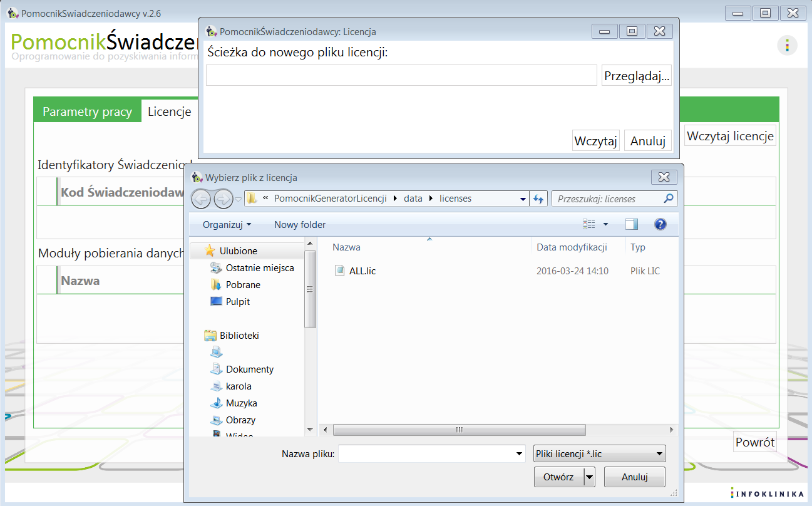Click the horizontal scrollbar thumb in file list
Screen dimensions: 812x506
click(460, 430)
